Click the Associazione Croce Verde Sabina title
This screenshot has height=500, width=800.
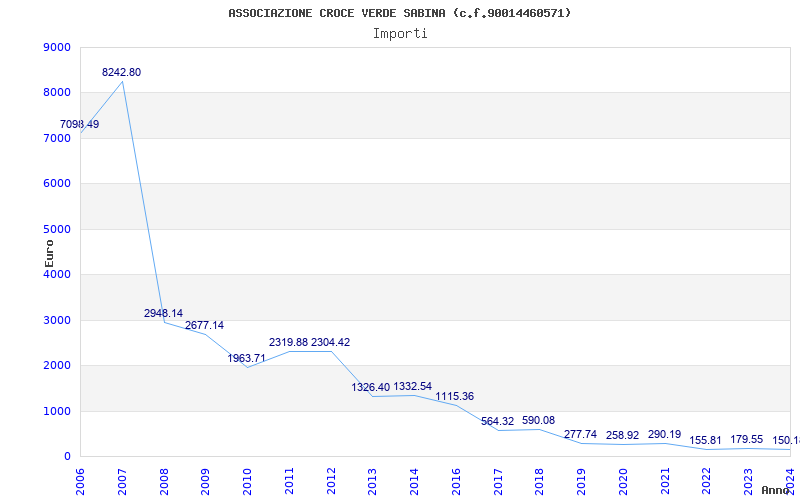pyautogui.click(x=400, y=13)
